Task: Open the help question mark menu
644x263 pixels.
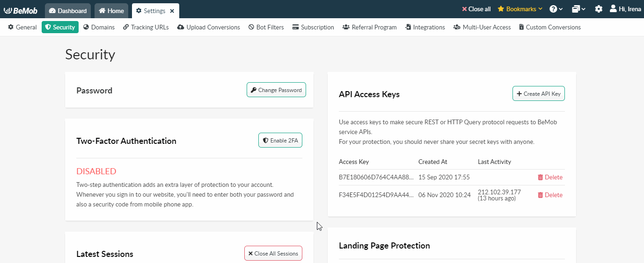Action: tap(556, 9)
